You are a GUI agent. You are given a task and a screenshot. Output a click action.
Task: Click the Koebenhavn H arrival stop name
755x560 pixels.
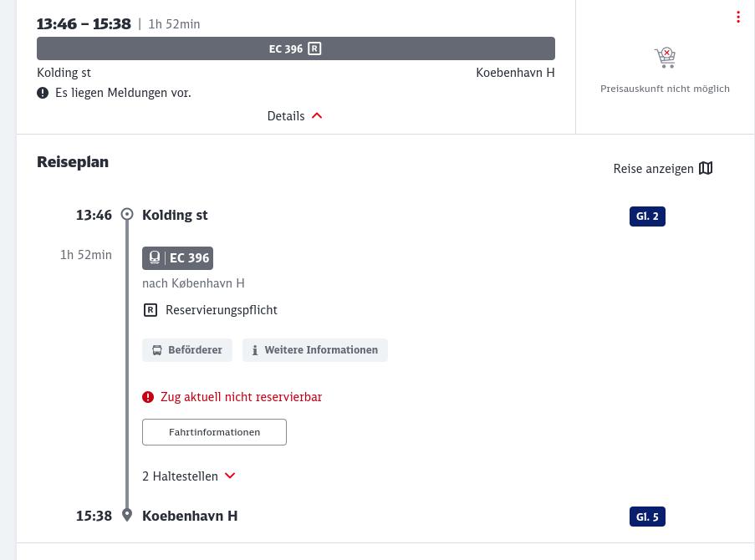190,516
